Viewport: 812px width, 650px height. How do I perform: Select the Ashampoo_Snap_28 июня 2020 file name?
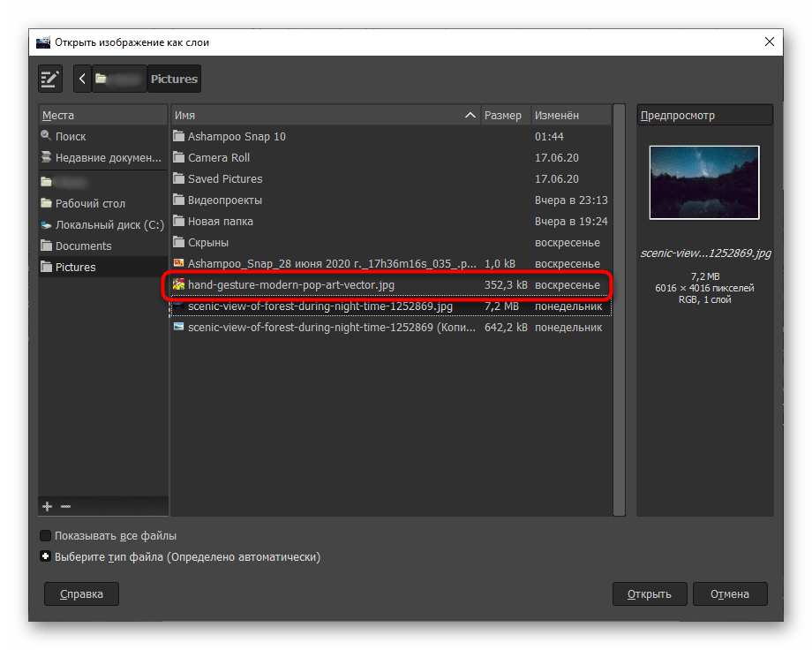click(332, 264)
